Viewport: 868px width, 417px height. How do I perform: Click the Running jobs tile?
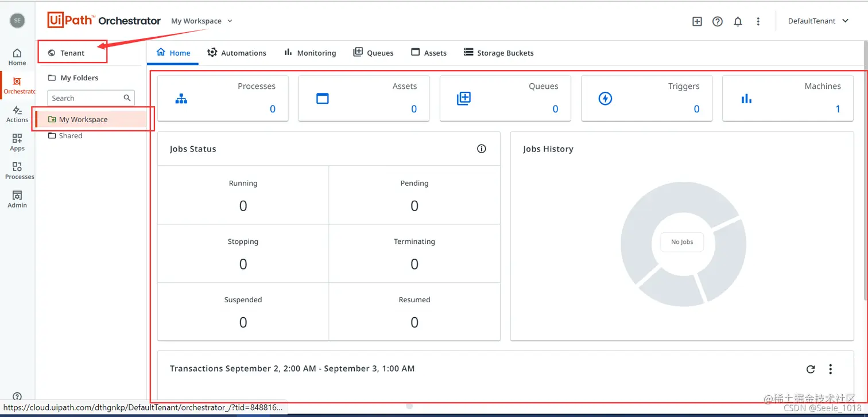(x=243, y=195)
